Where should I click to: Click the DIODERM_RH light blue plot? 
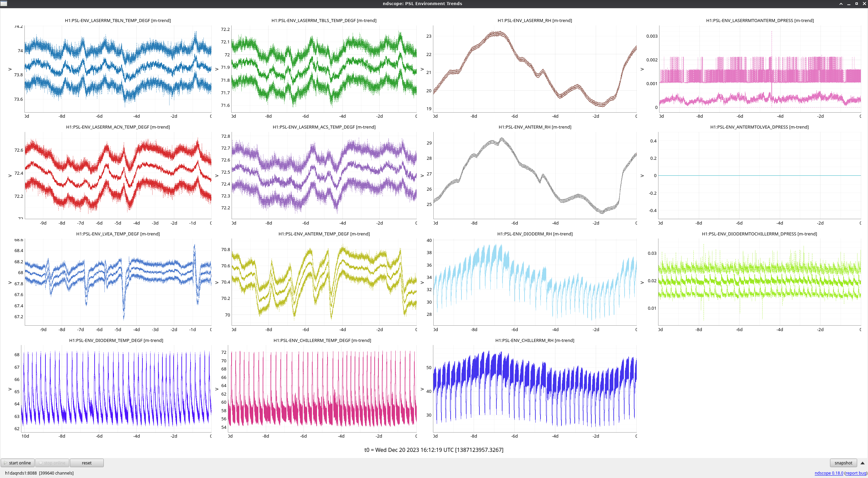pyautogui.click(x=535, y=282)
